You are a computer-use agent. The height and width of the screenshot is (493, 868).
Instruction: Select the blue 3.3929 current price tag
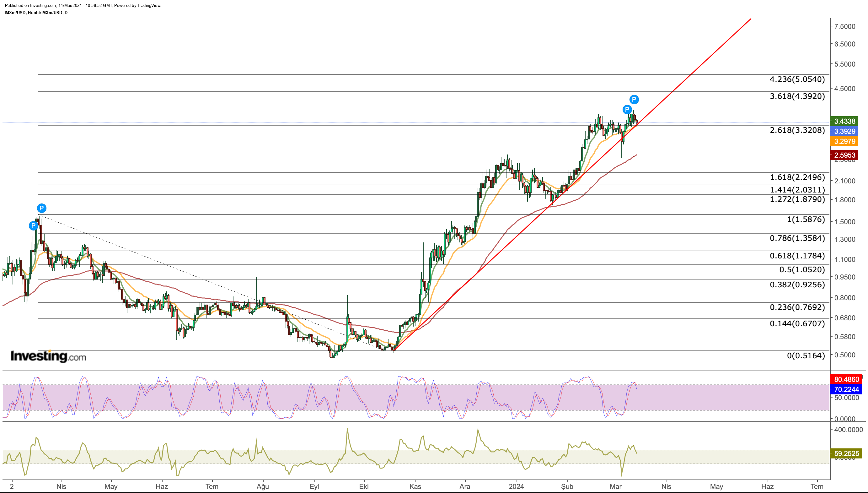844,131
